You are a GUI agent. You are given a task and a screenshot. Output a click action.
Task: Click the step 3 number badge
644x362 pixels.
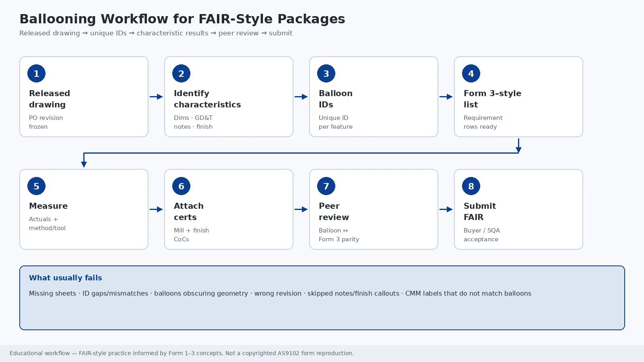tap(326, 74)
